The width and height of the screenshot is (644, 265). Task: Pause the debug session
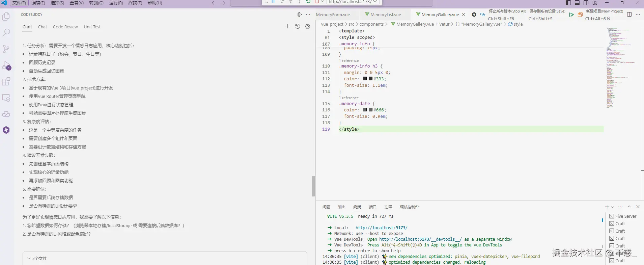click(273, 2)
